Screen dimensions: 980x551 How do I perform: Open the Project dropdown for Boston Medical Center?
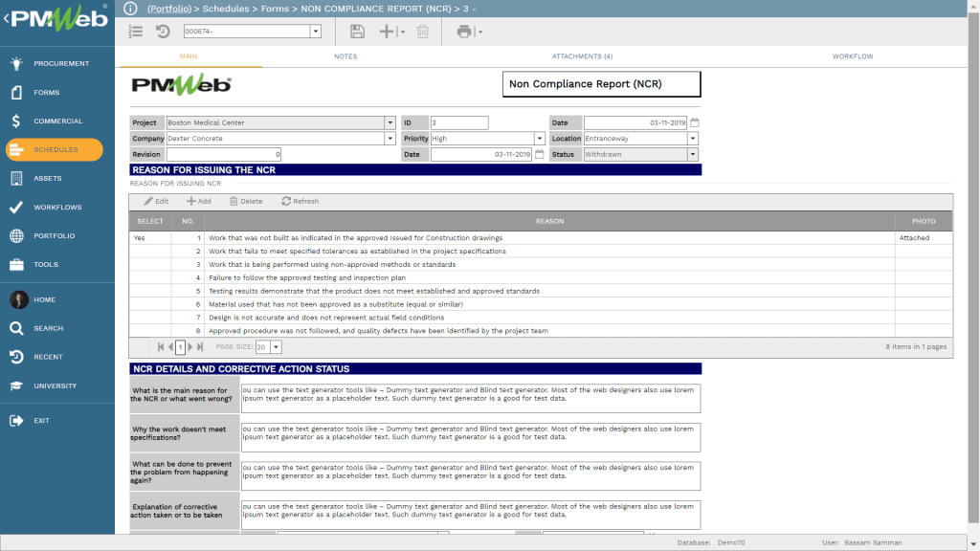tap(389, 121)
